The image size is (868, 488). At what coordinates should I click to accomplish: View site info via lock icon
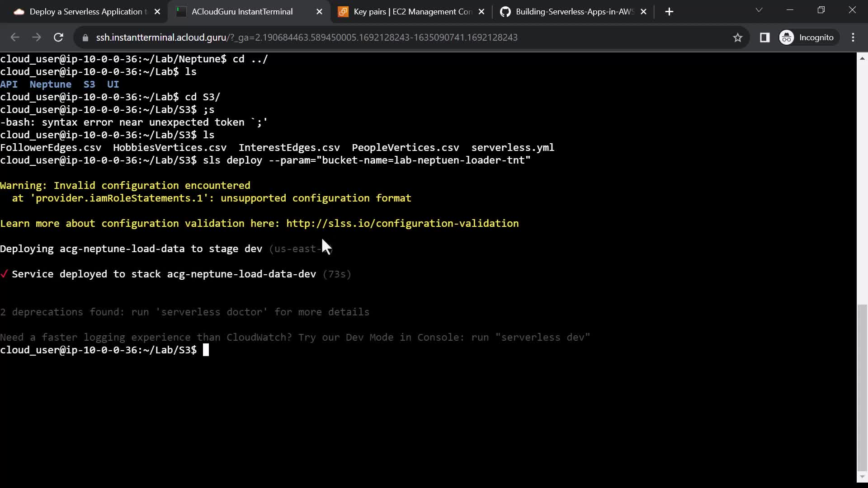click(x=85, y=38)
